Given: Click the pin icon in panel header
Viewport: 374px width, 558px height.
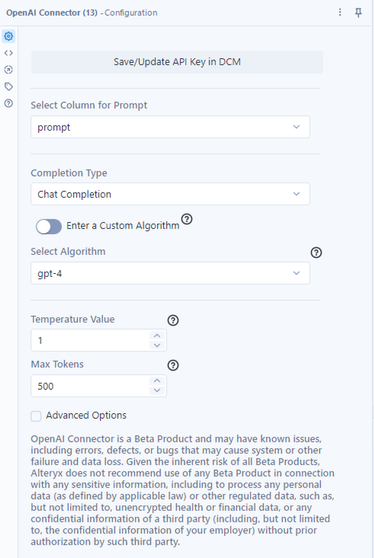Looking at the screenshot, I should coord(358,12).
